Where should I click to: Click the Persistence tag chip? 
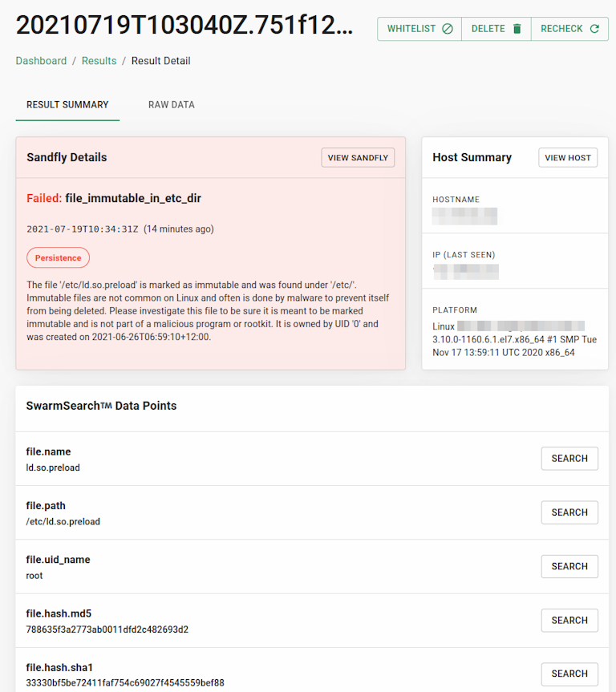(x=58, y=257)
